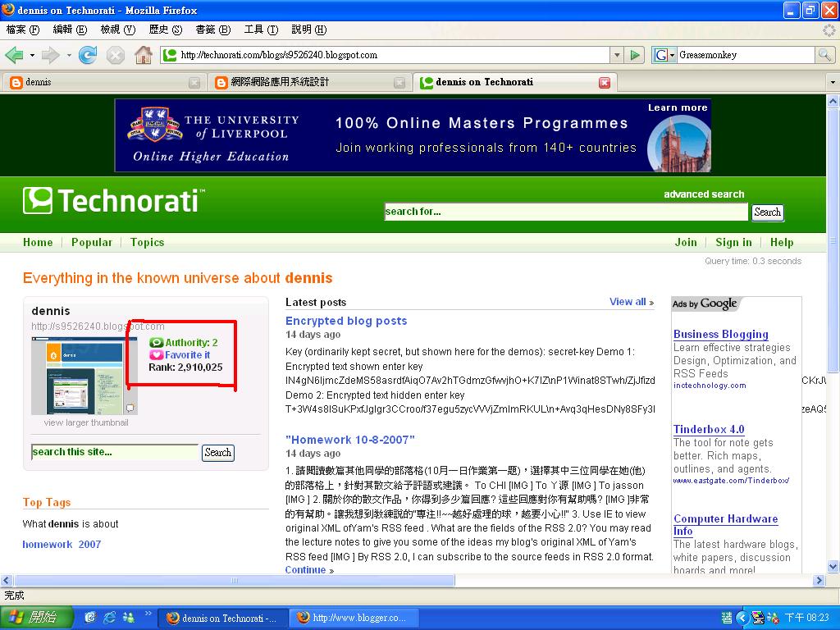Go to the Home page icon
This screenshot has height=630, width=840.
pyautogui.click(x=143, y=55)
